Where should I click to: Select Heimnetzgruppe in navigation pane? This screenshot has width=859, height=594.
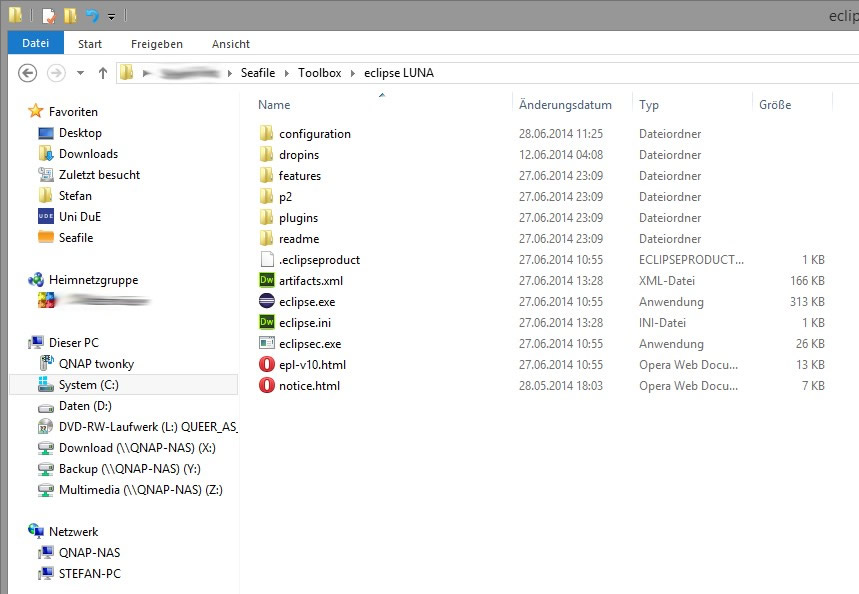[x=93, y=280]
